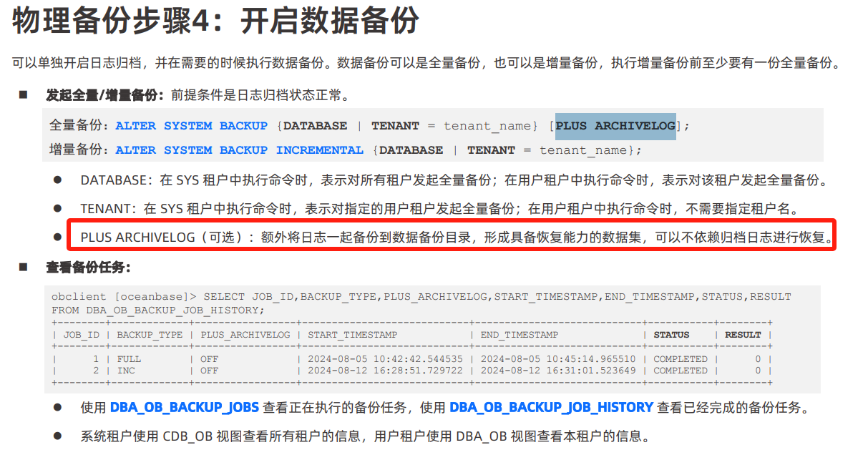Click the intro sentence starting "可以单独开启日志归档"
This screenshot has width=868, height=460.
(x=426, y=63)
